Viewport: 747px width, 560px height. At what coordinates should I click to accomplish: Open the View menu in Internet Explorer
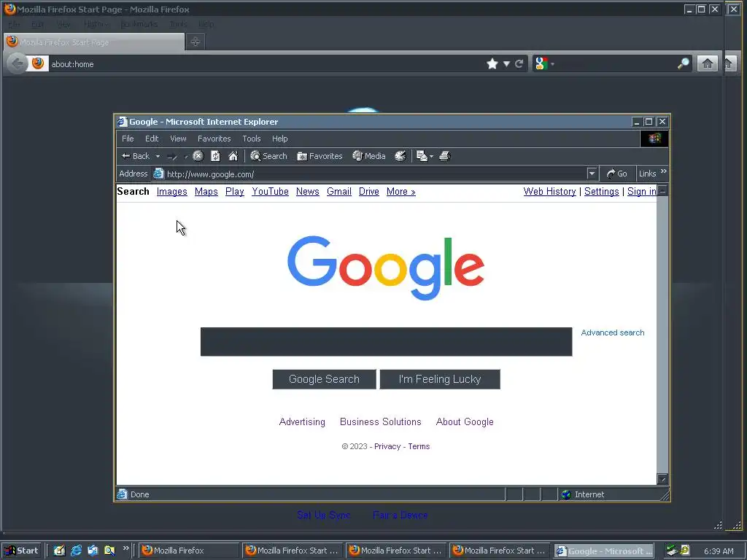[x=178, y=139]
